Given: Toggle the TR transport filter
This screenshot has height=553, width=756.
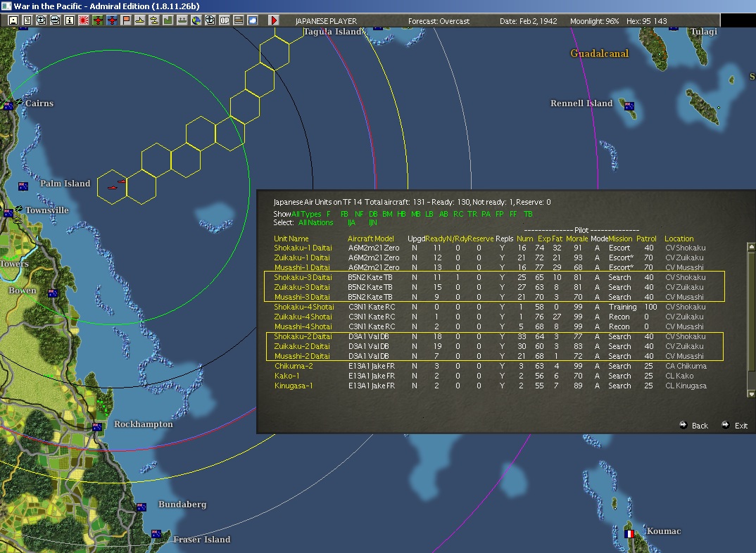Looking at the screenshot, I should tap(472, 214).
